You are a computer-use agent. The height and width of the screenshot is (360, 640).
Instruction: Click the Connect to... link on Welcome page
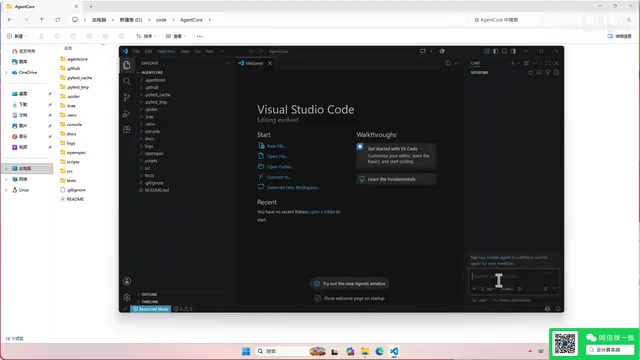(x=279, y=177)
